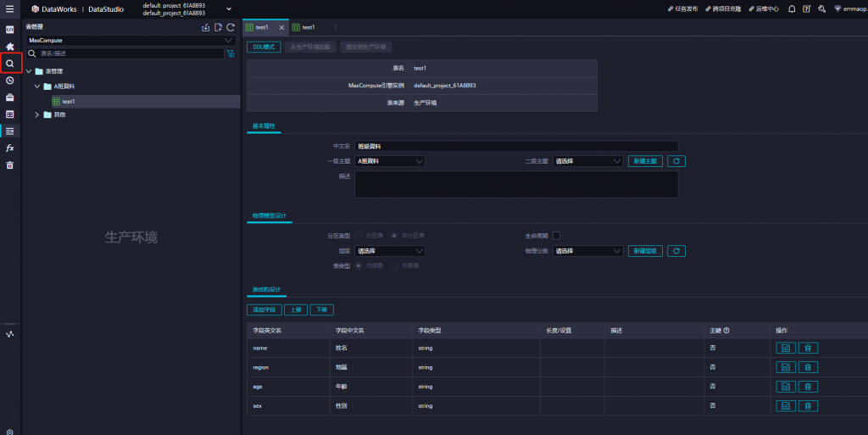Switch to the second test1 tab
This screenshot has height=435, width=868.
(303, 27)
